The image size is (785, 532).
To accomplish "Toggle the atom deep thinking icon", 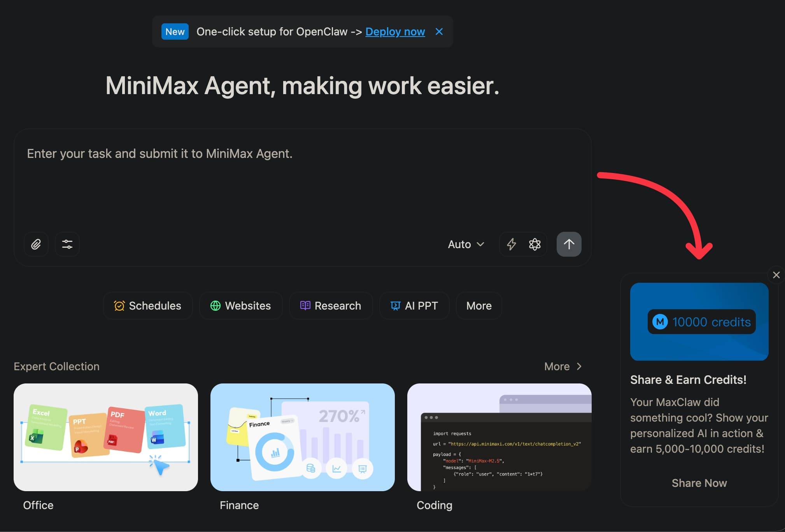I will click(535, 244).
